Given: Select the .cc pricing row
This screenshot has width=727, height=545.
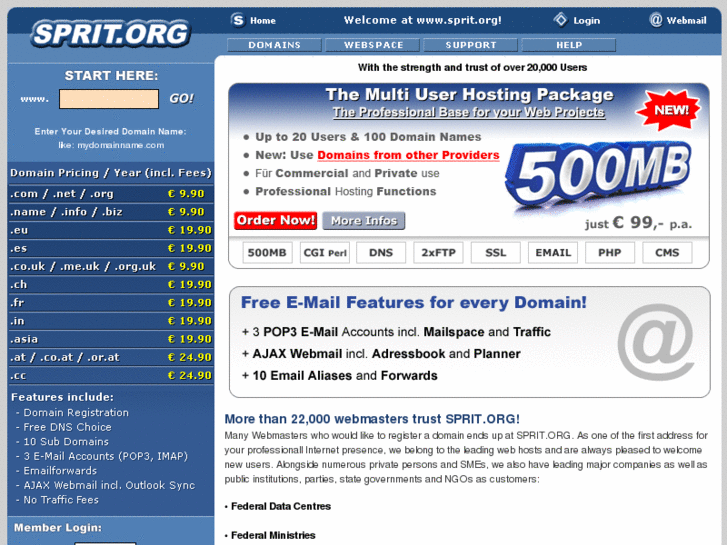Looking at the screenshot, I should point(111,375).
